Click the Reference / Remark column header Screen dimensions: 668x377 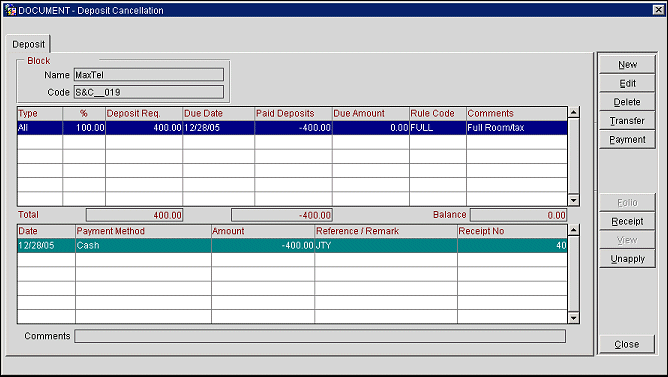click(386, 231)
